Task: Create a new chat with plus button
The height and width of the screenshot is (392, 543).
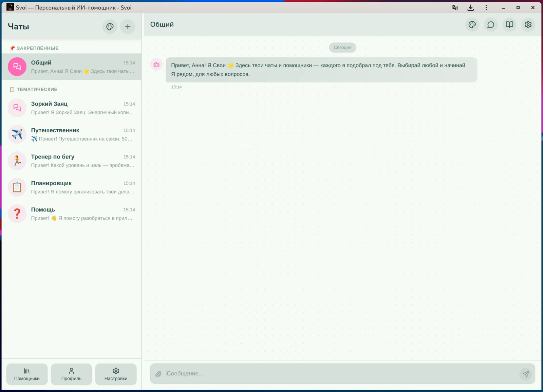Action: point(128,27)
